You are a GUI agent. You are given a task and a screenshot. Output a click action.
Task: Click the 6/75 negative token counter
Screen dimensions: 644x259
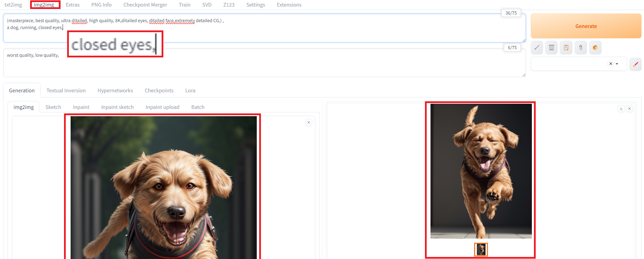[x=512, y=47]
